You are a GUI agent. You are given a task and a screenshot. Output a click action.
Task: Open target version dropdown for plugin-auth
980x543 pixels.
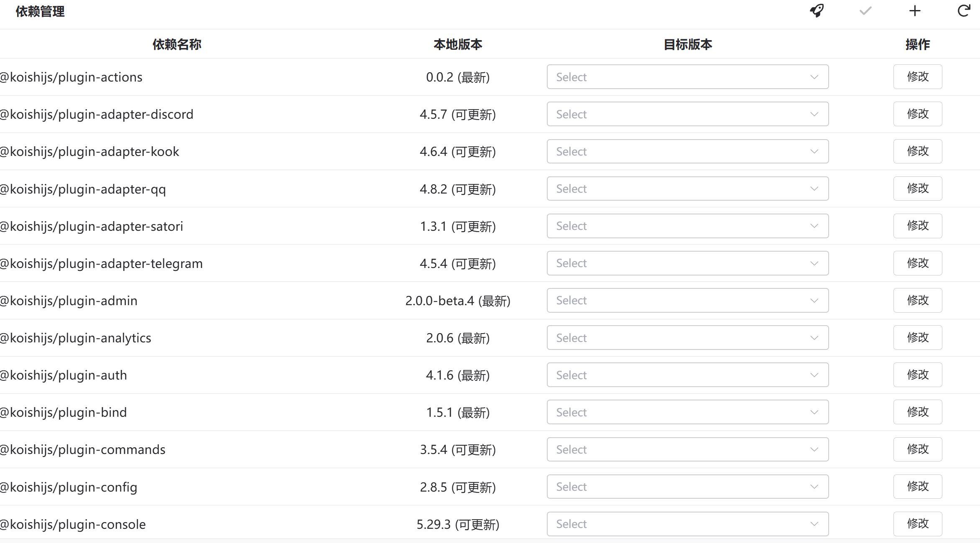tap(688, 375)
